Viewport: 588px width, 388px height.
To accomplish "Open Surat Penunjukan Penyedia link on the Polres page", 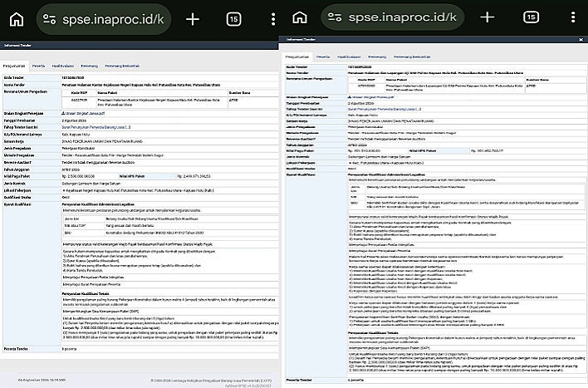I will click(x=385, y=109).
